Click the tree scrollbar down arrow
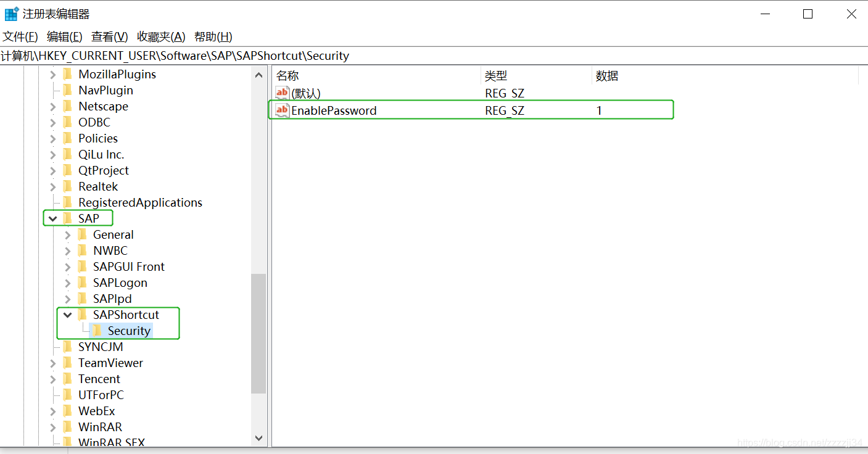Screen dimensions: 868x454 [x=258, y=438]
